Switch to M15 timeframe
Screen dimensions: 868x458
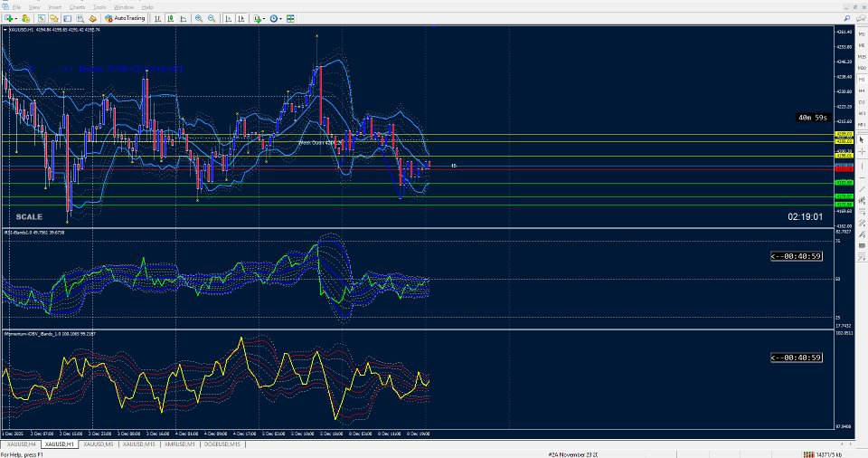point(862,56)
